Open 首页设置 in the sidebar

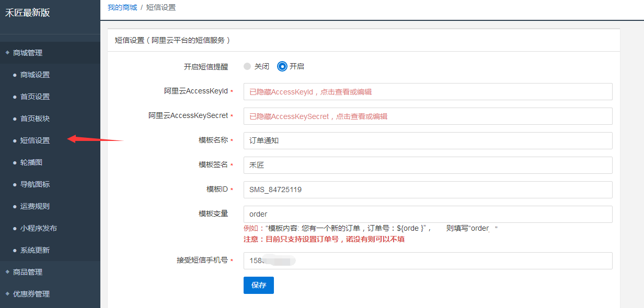coord(35,97)
